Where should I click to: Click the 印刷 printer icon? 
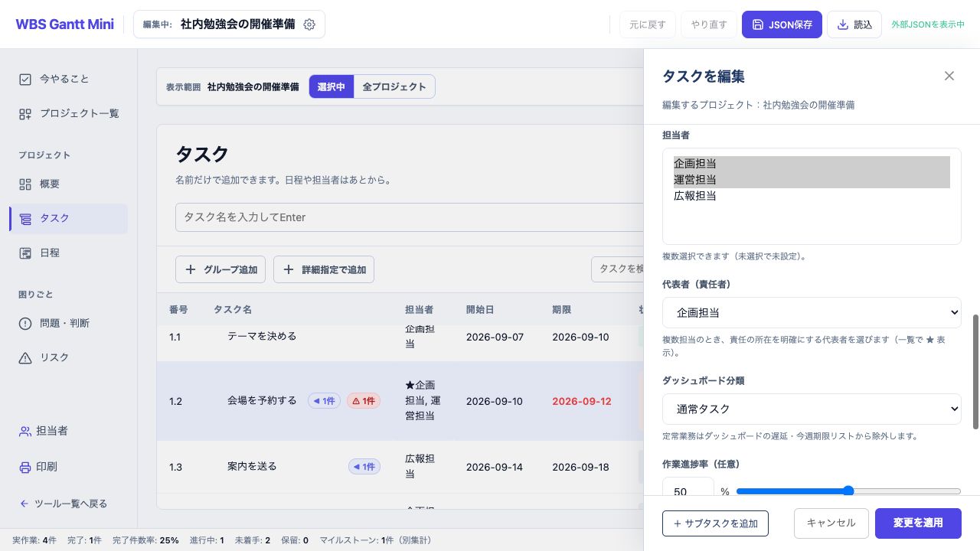pos(25,466)
